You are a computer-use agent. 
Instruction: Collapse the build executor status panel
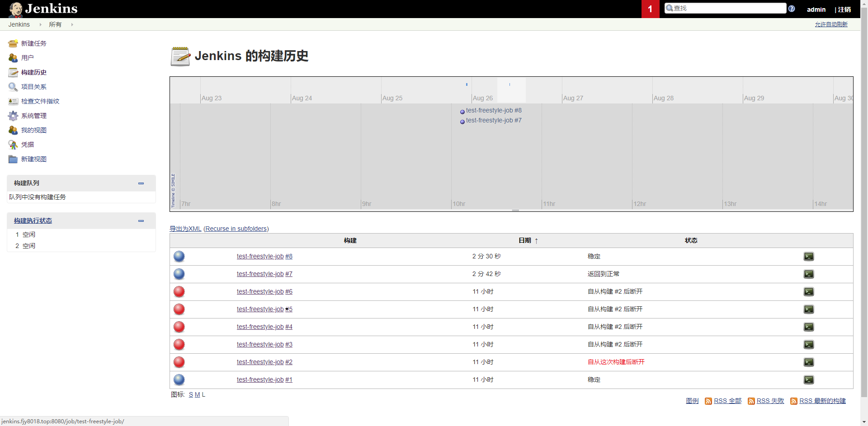tap(141, 221)
